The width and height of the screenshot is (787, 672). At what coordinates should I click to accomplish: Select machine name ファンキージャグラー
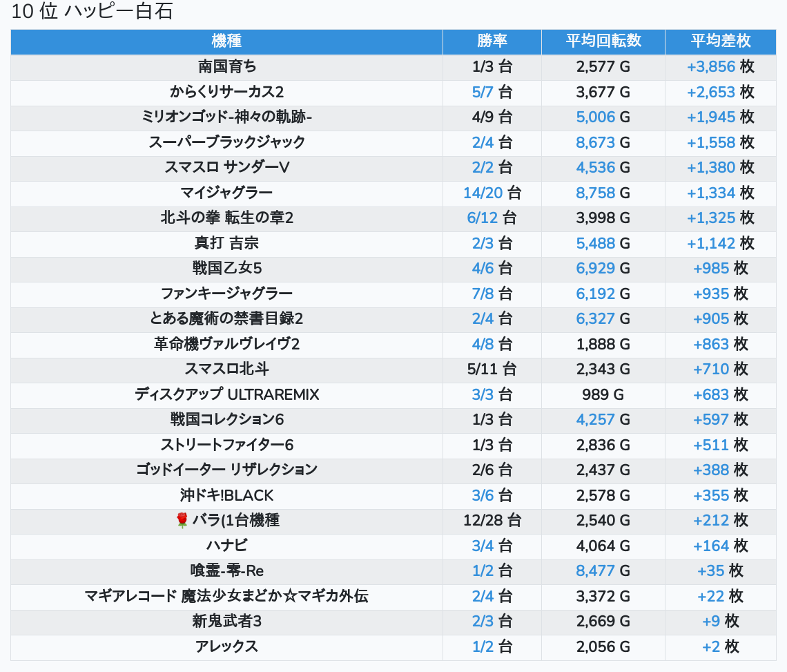pyautogui.click(x=227, y=294)
